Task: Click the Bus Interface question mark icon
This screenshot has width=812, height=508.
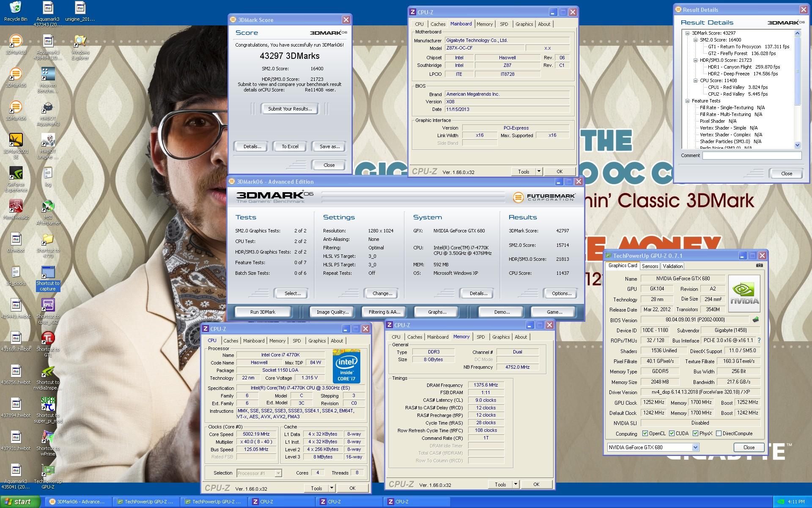Action: click(759, 340)
